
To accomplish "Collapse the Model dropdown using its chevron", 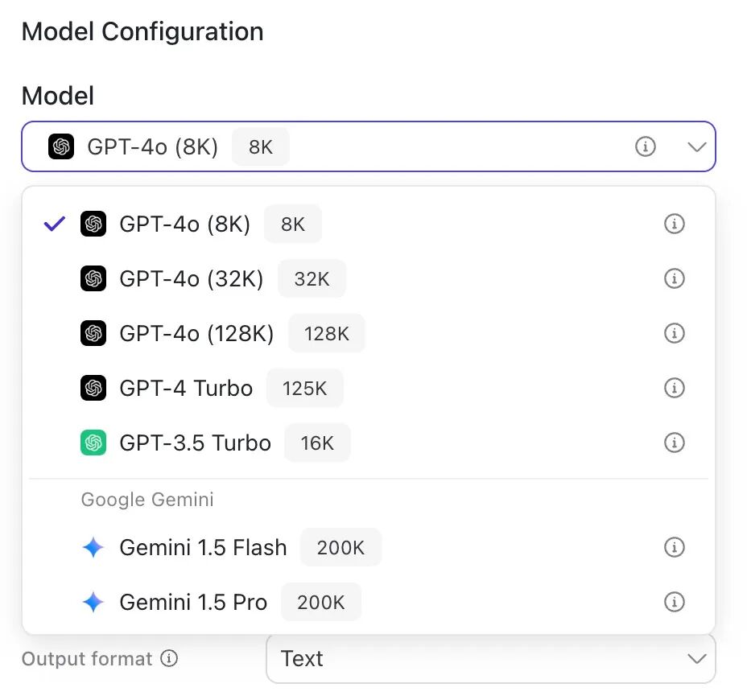I will (696, 146).
